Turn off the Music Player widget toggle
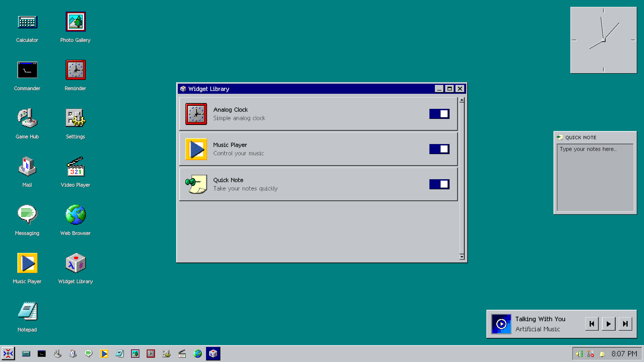644x362 pixels. coord(439,149)
